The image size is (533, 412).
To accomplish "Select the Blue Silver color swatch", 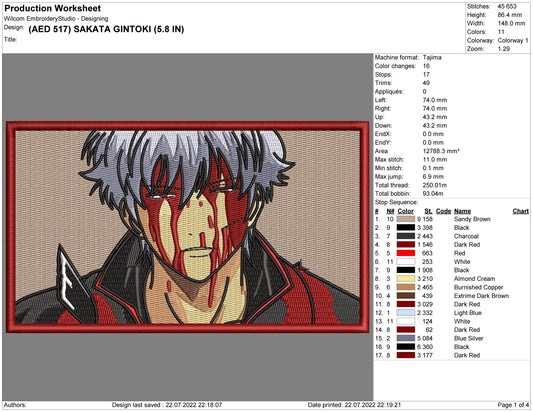I will [x=406, y=338].
